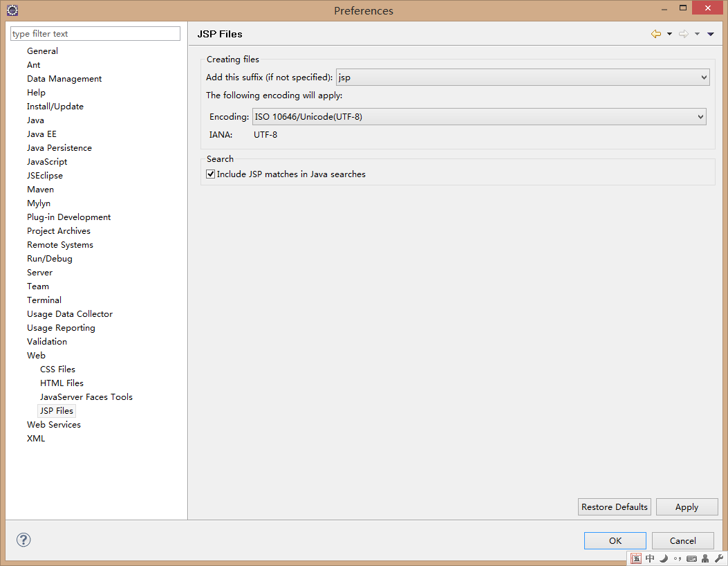Open the Java EE preferences category
Image resolution: width=728 pixels, height=566 pixels.
click(x=41, y=134)
